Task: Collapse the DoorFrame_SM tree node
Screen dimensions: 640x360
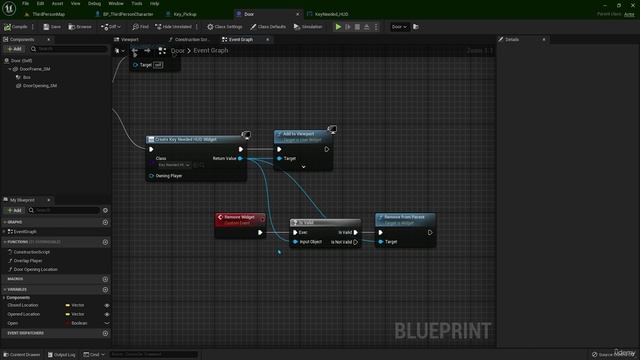Action: 10,69
